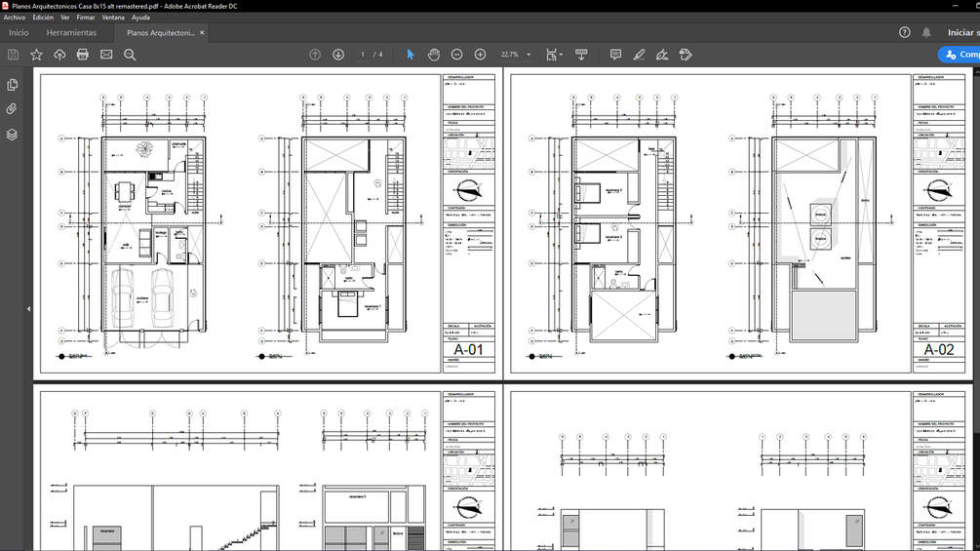Open the Firmar menu
Screen dimensions: 980x551
tap(86, 18)
